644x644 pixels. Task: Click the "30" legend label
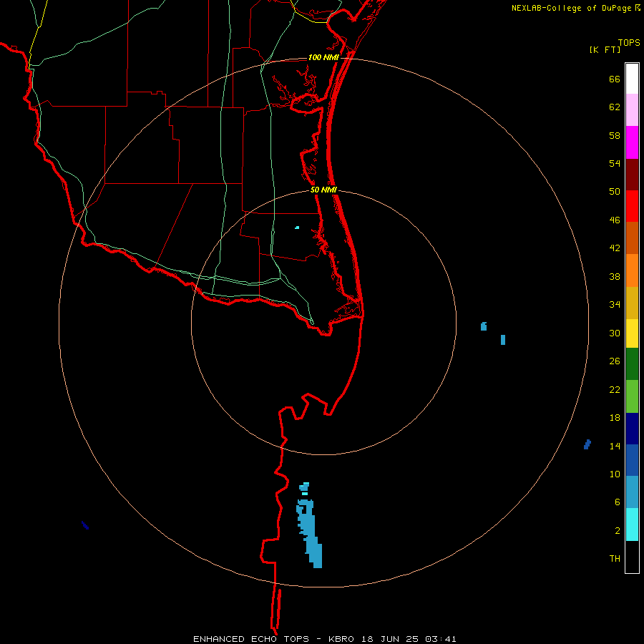click(615, 333)
